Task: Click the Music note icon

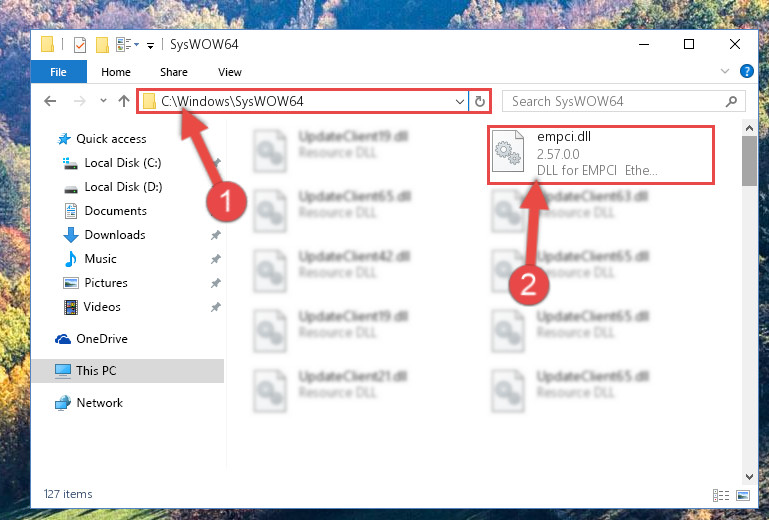Action: 71,259
